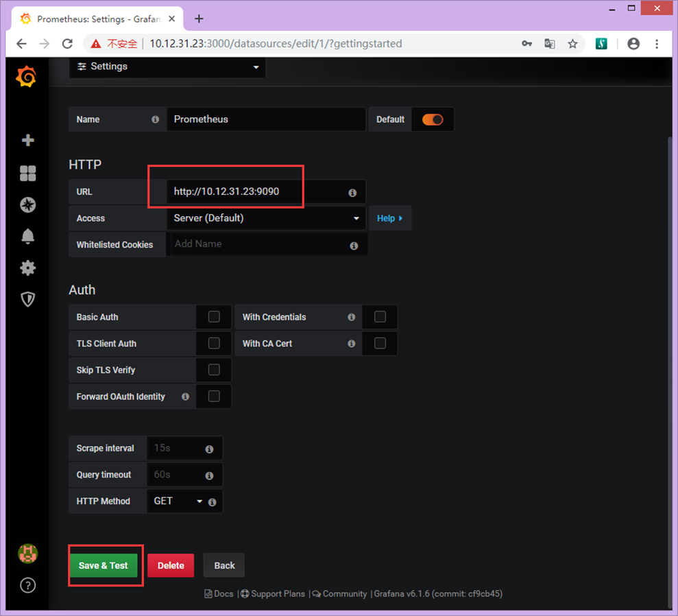Click the translate page icon

coord(550,44)
